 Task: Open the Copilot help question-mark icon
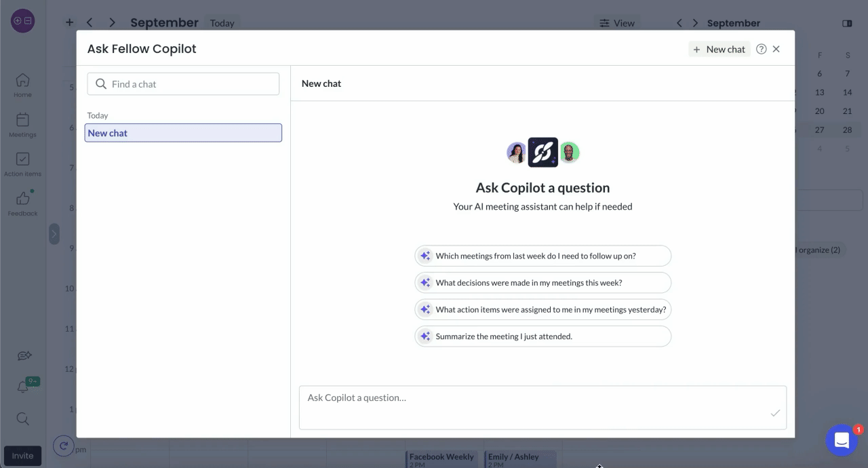tap(761, 49)
